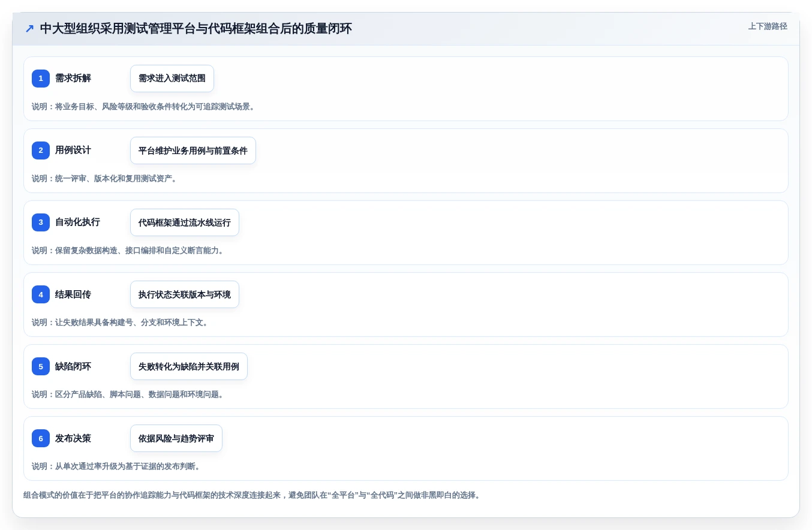The image size is (812, 530).
Task: Select step badge number 2
Action: tap(41, 150)
